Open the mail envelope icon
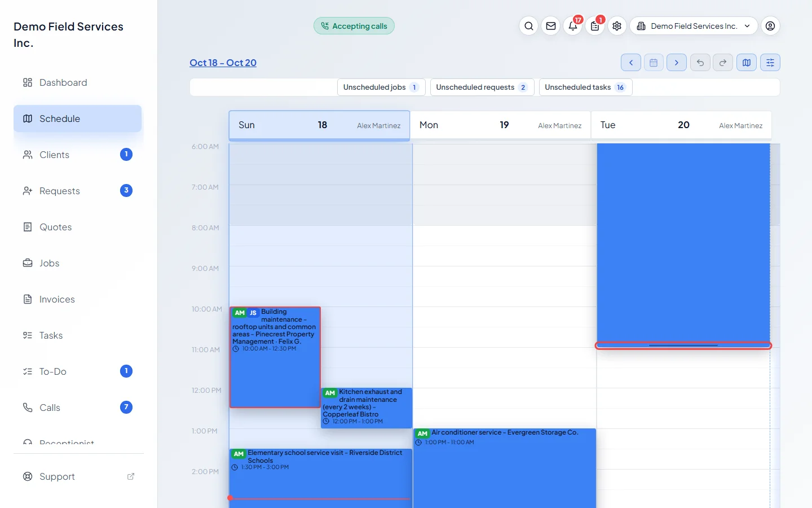The image size is (812, 508). click(551, 26)
